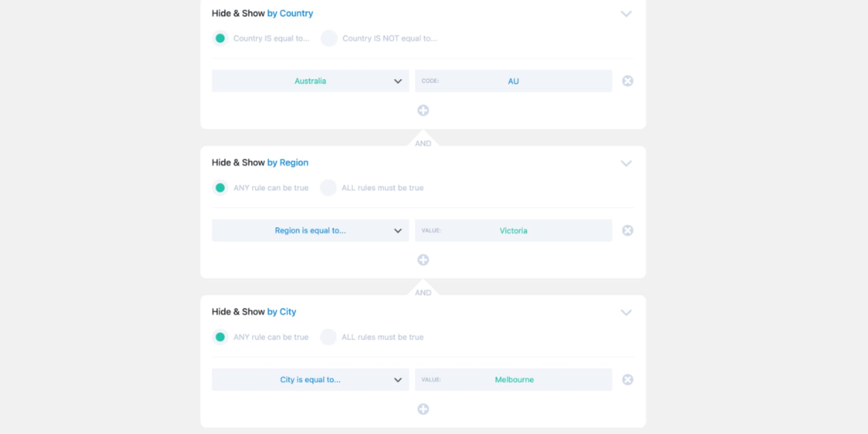Click the Victoria region value field
This screenshot has height=434, width=868.
pyautogui.click(x=513, y=231)
